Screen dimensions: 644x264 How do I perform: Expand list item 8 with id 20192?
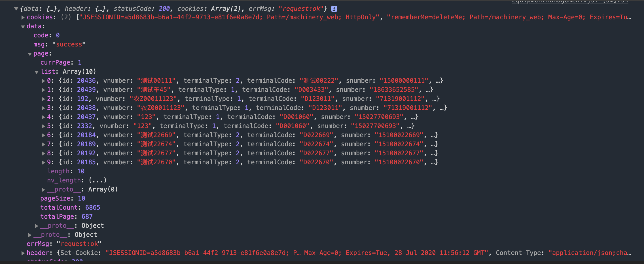[x=43, y=154]
